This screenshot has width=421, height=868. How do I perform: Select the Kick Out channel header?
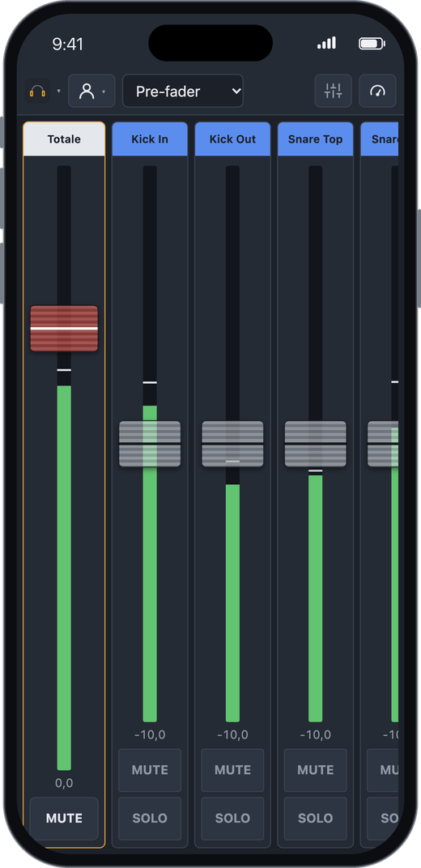(232, 139)
